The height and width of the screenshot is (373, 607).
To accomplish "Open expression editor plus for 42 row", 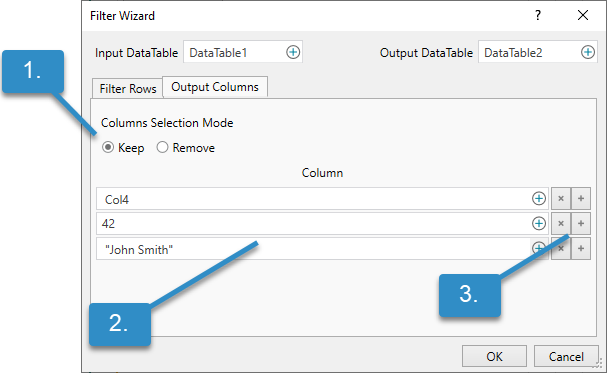I will click(538, 223).
